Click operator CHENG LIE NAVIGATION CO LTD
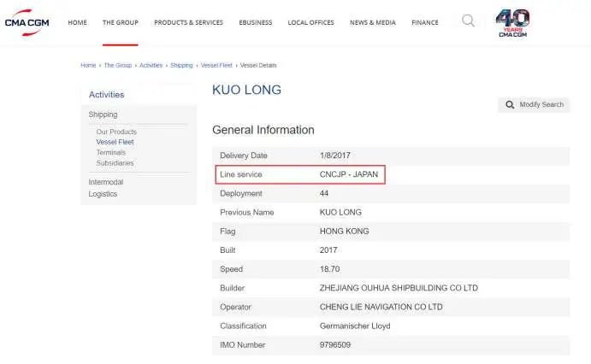The width and height of the screenshot is (591, 364). [x=381, y=307]
